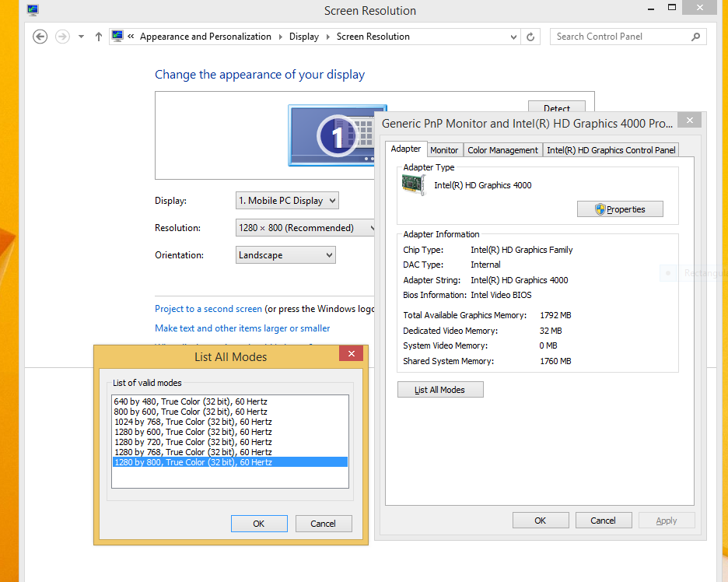
Task: Select 1280 by 600 mode
Action: [229, 432]
